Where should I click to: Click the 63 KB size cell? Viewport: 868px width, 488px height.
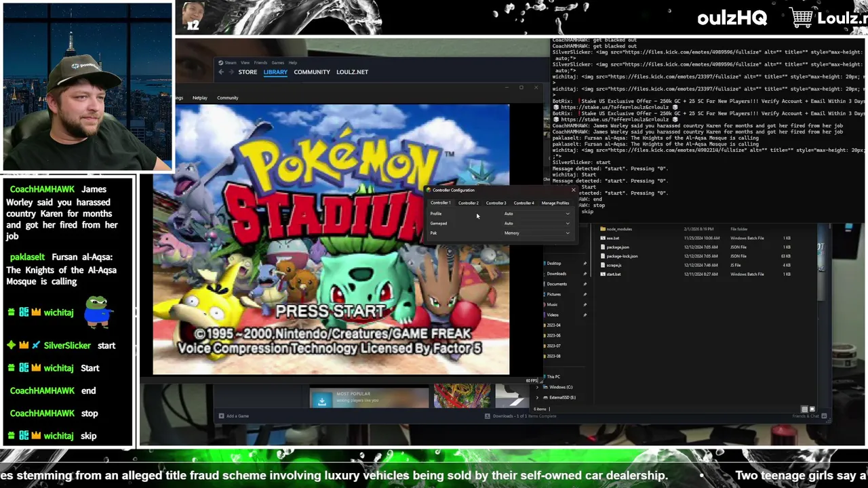[x=787, y=256]
